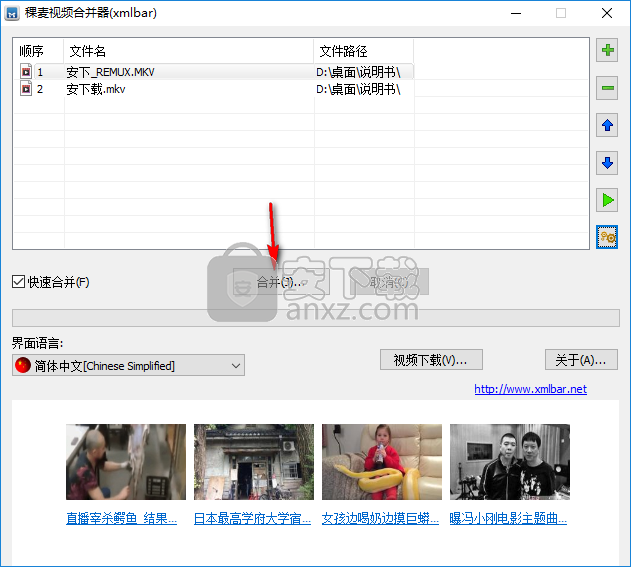Screen dimensions: 631x567
Task: Select row 安下_REMUX.MKV in list
Action: [213, 72]
